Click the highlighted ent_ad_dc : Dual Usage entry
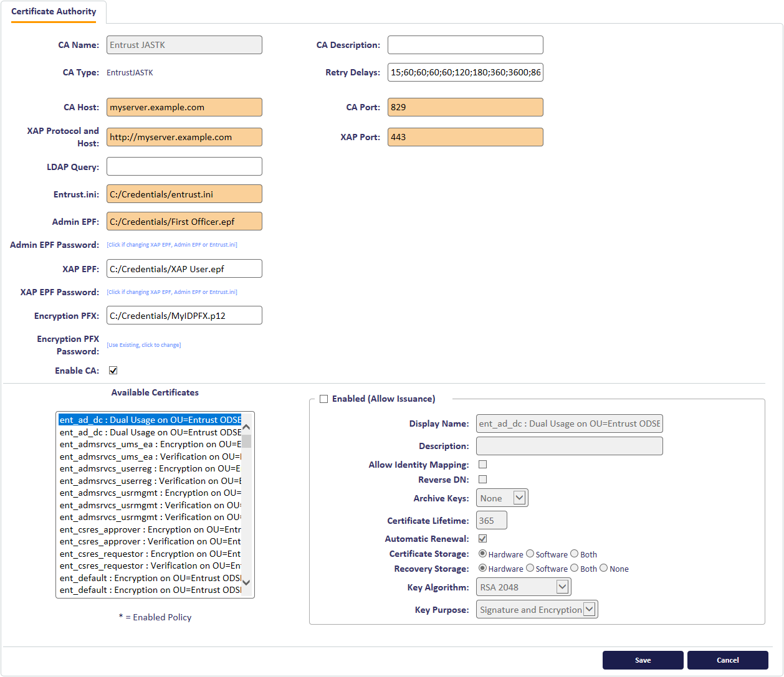 150,420
